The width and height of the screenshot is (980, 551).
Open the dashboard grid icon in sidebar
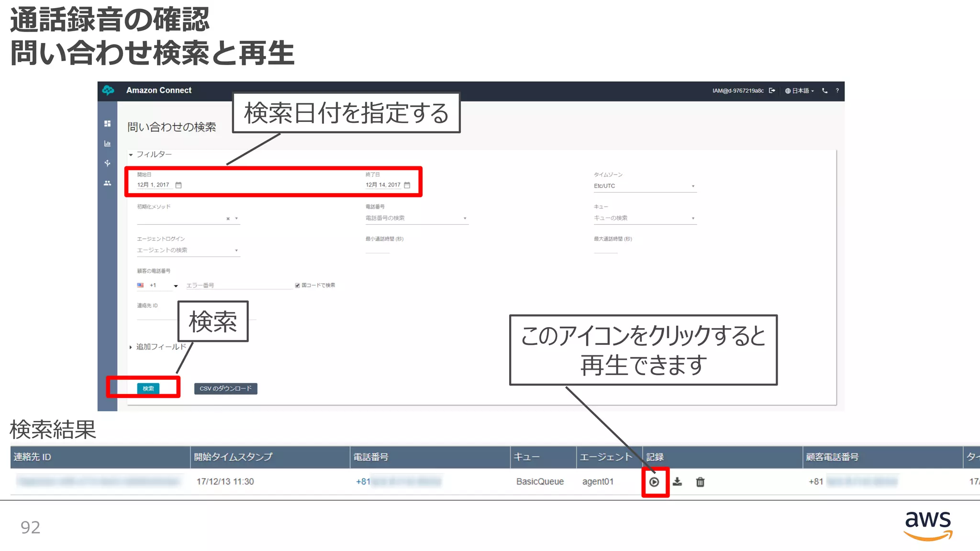107,123
